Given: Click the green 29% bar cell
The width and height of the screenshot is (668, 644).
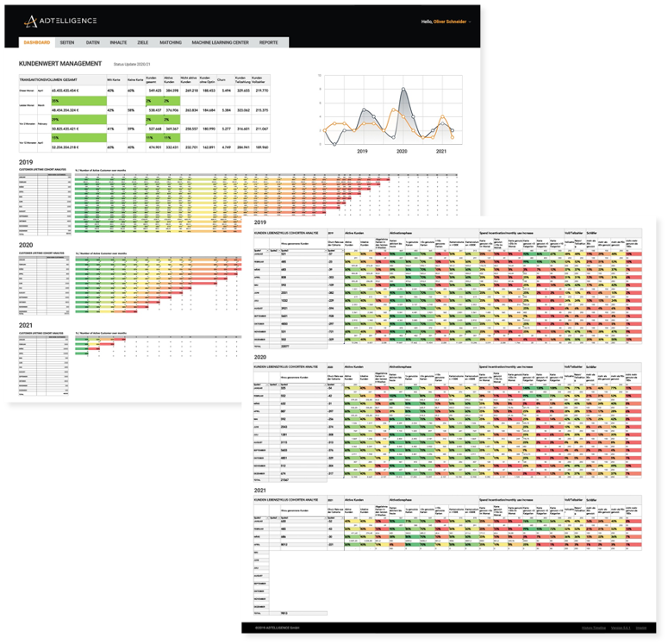Looking at the screenshot, I should (78, 119).
